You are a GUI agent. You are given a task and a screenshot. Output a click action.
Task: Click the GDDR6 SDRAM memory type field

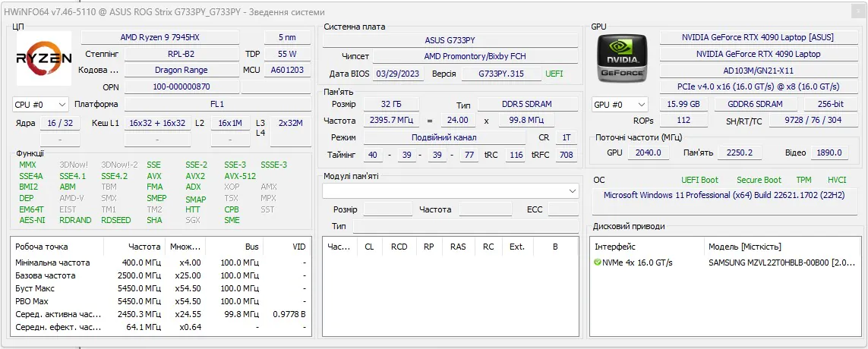point(756,104)
